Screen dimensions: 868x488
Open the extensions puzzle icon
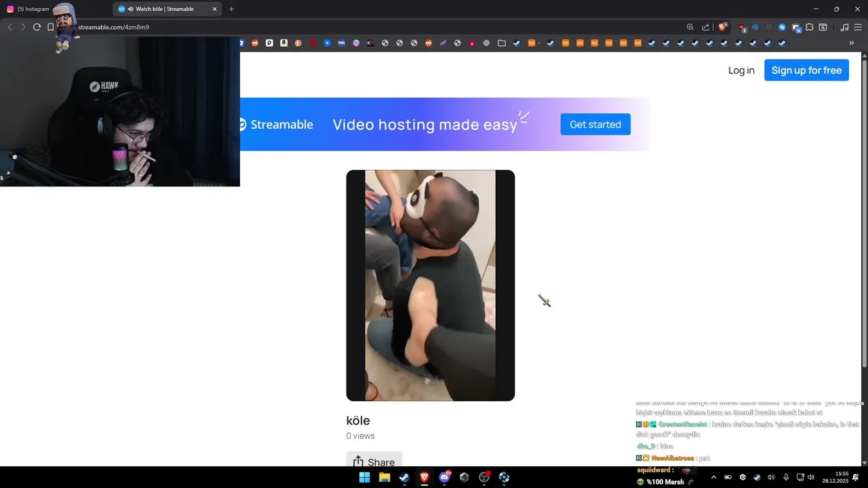809,27
